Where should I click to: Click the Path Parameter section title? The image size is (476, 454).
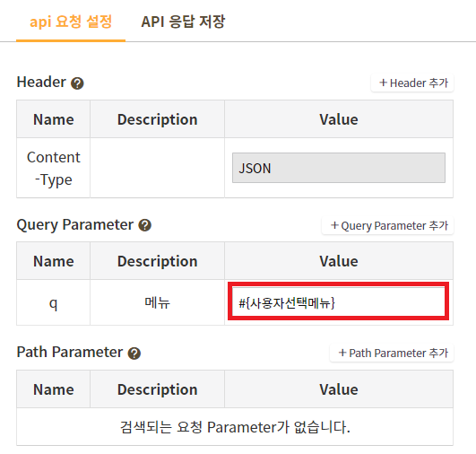click(70, 352)
